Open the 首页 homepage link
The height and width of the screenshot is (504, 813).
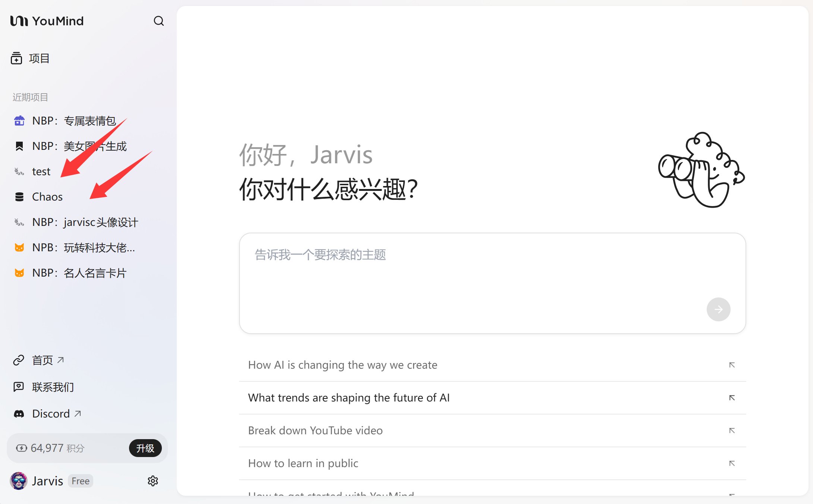click(x=43, y=360)
